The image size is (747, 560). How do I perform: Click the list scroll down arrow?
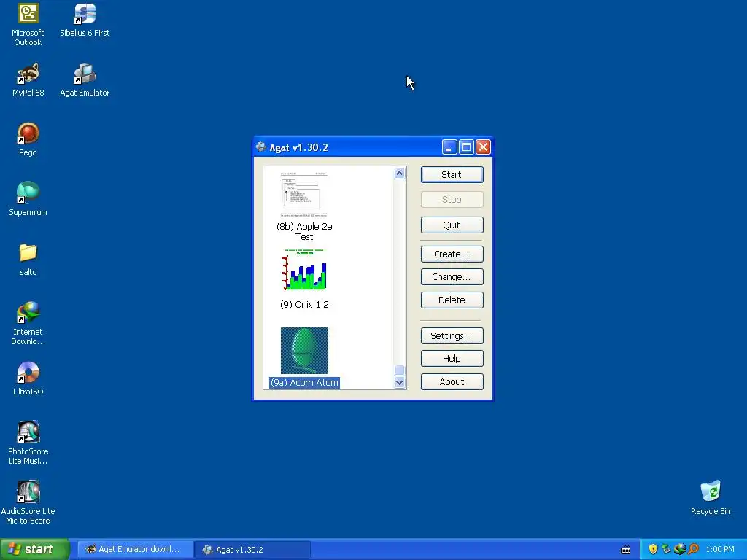pos(399,382)
